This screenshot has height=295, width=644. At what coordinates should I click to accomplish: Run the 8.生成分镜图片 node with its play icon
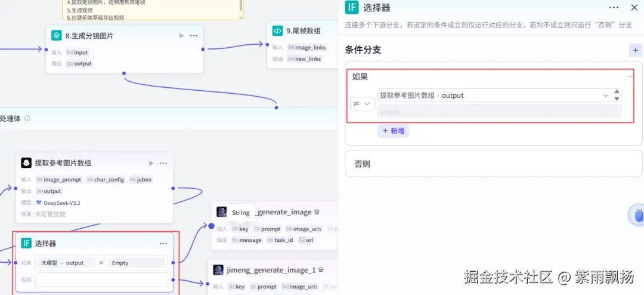(x=181, y=36)
